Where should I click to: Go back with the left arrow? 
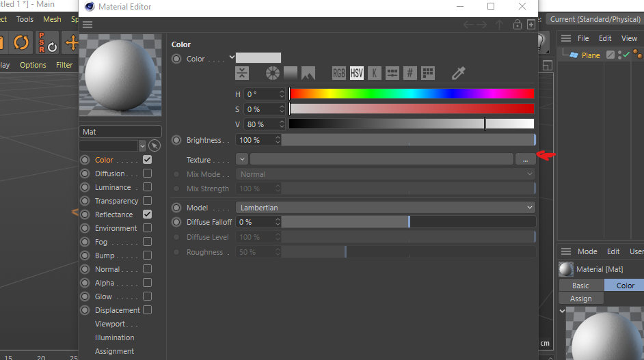tap(468, 25)
